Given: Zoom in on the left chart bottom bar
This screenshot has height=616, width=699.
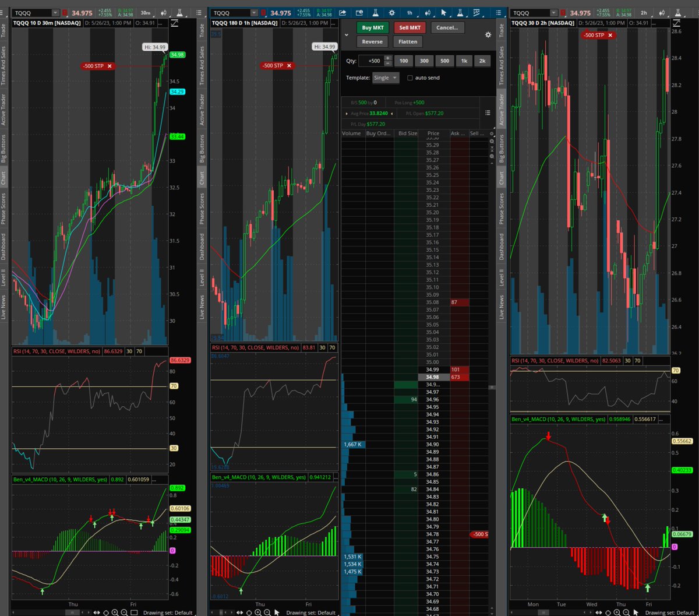Looking at the screenshot, I should (115, 613).
